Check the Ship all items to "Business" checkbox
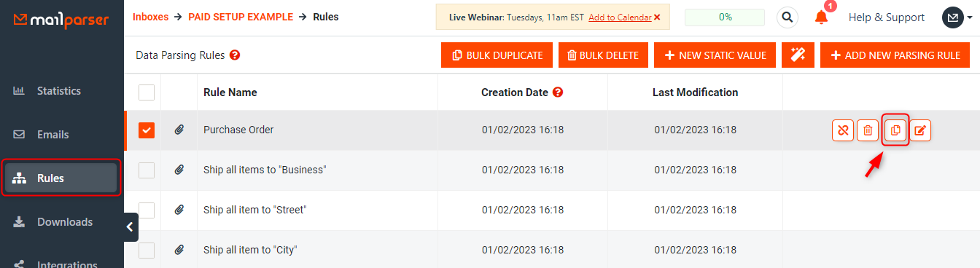Screen dimensions: 980x268 pos(147,170)
